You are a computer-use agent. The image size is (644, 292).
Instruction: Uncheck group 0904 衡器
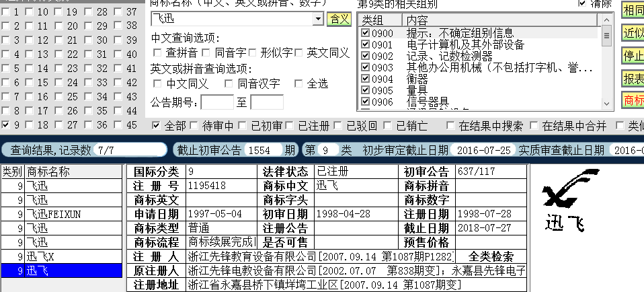365,79
